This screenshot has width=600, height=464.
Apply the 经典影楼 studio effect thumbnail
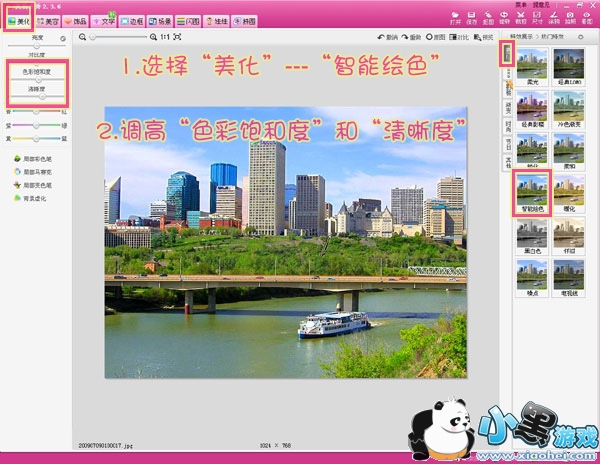pos(532,109)
